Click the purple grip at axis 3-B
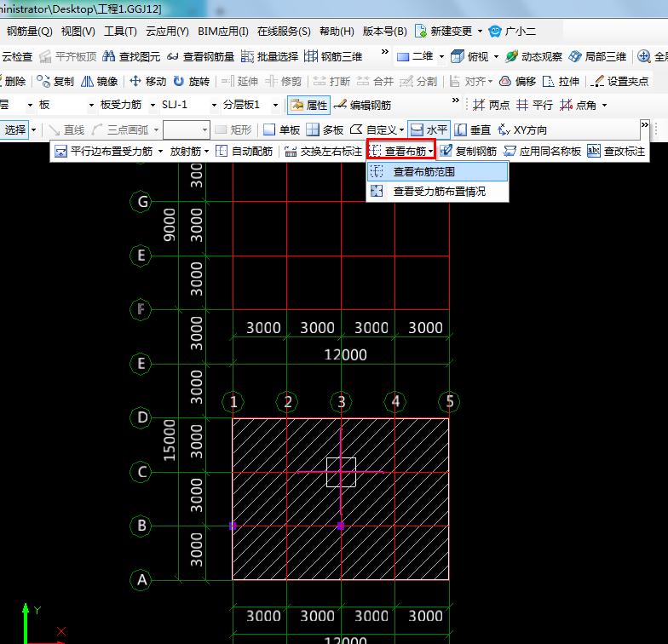668x644 pixels. (341, 526)
